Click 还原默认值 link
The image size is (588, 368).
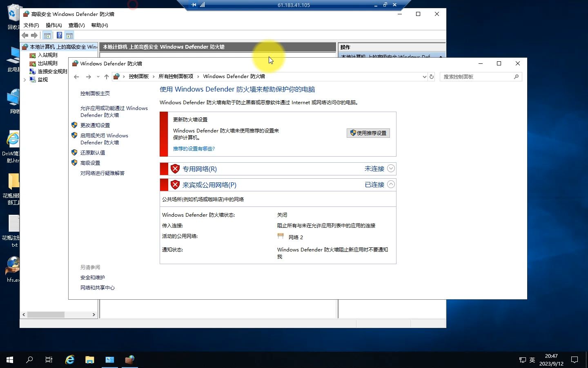[x=93, y=153]
